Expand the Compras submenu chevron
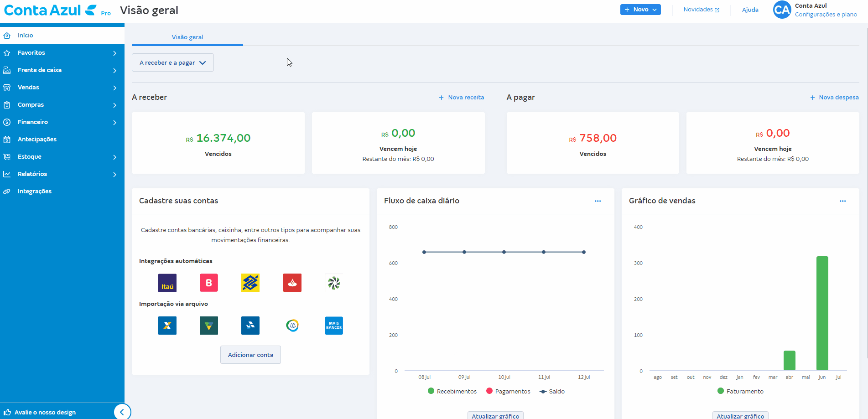This screenshot has width=868, height=419. coord(114,105)
